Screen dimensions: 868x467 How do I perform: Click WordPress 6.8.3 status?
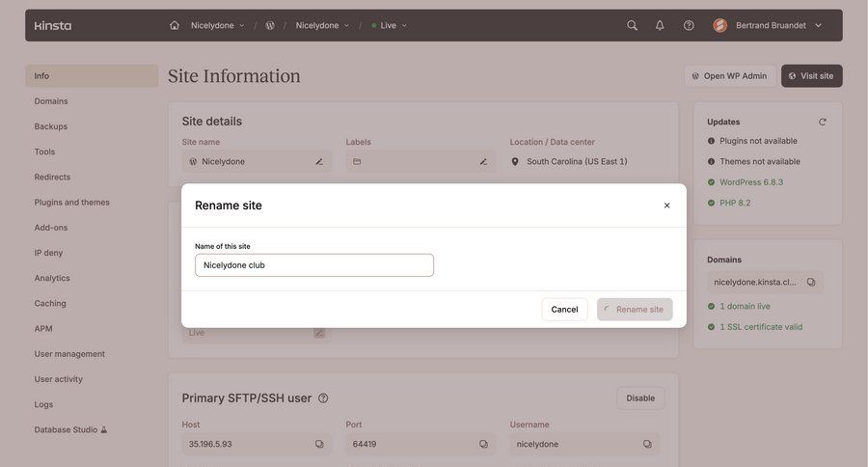751,182
